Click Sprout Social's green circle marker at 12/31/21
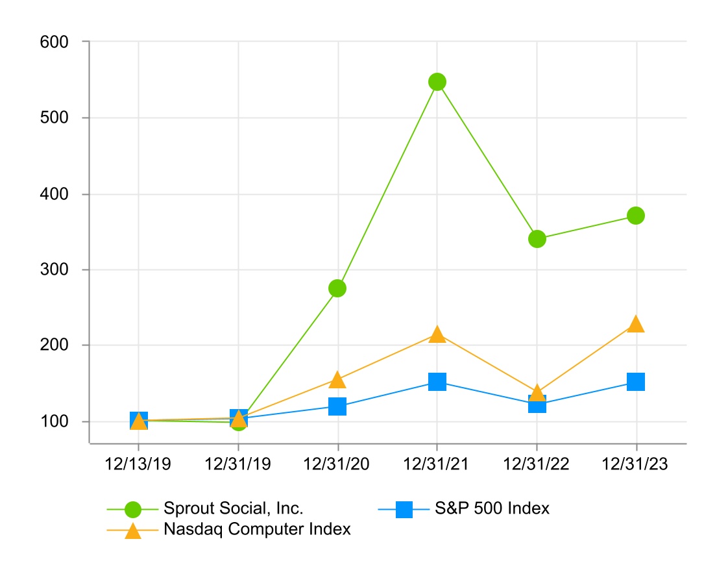This screenshot has width=728, height=587. 437,82
